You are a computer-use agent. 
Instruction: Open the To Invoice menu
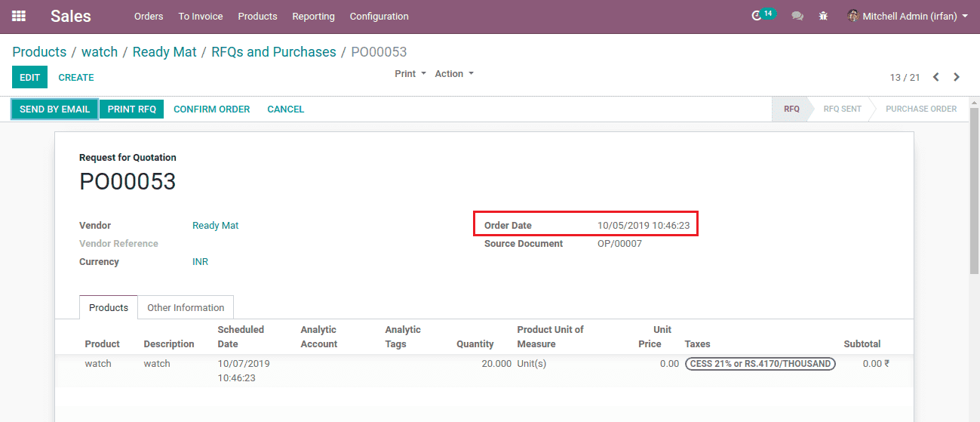[201, 16]
